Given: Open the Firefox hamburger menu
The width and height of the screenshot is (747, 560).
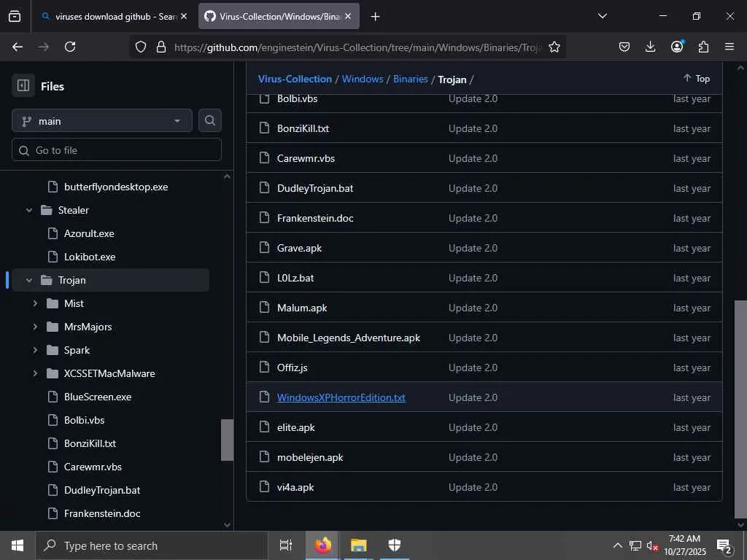Looking at the screenshot, I should [729, 47].
